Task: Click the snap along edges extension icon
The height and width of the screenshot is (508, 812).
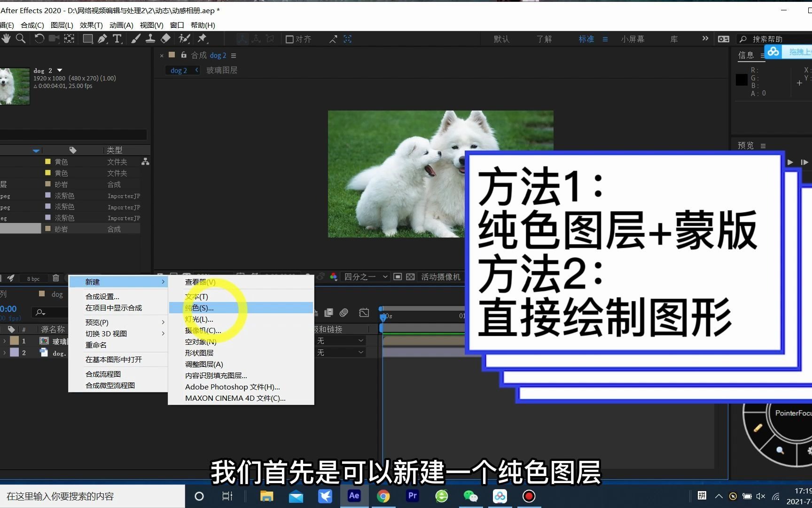Action: (333, 39)
